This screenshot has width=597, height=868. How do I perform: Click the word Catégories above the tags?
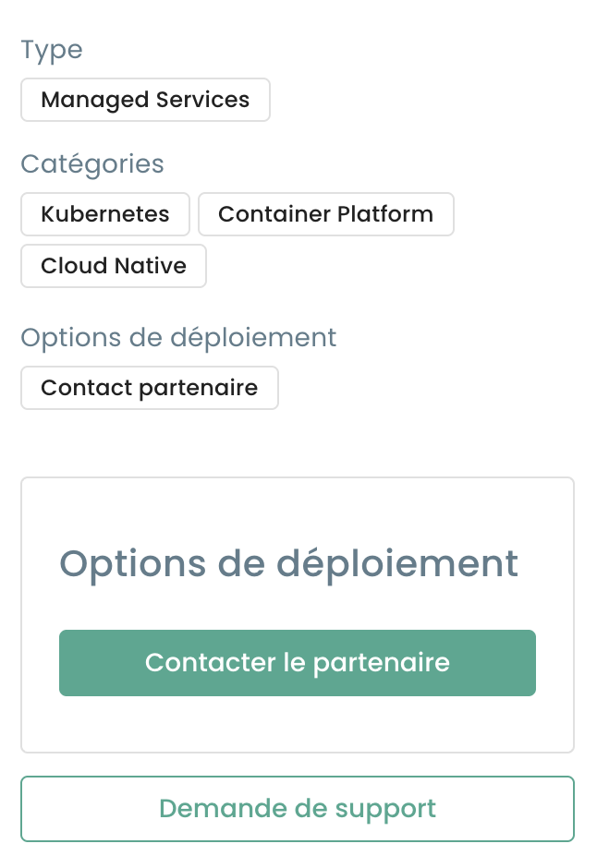click(x=92, y=164)
